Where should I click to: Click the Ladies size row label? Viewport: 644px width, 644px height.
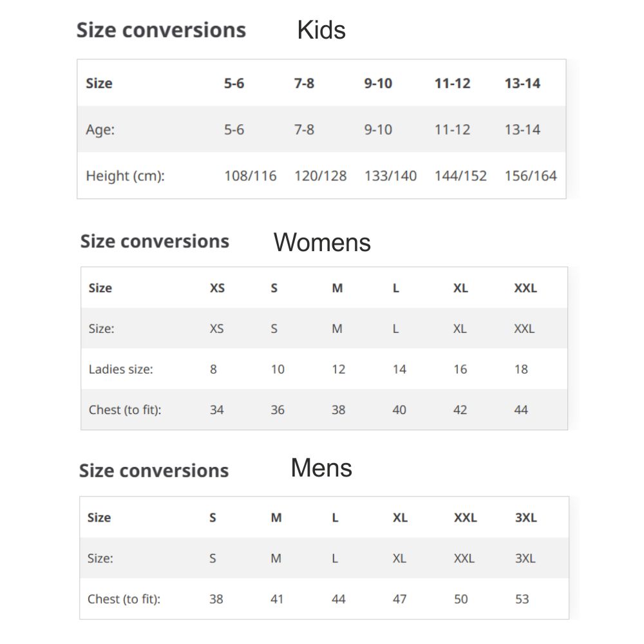pos(120,369)
